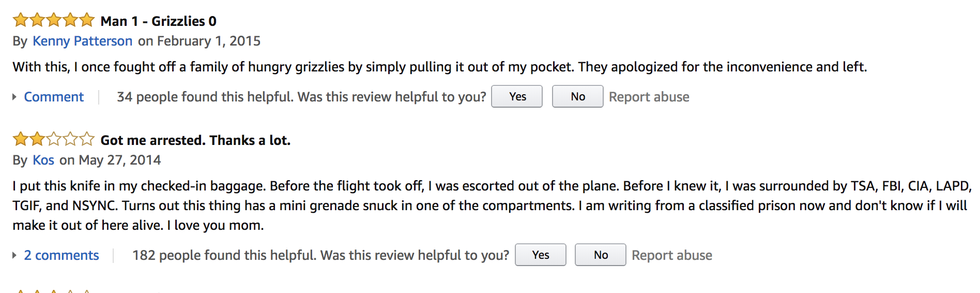This screenshot has width=980, height=293.
Task: Report abuse on Kenny Patterson's review
Action: [x=649, y=97]
